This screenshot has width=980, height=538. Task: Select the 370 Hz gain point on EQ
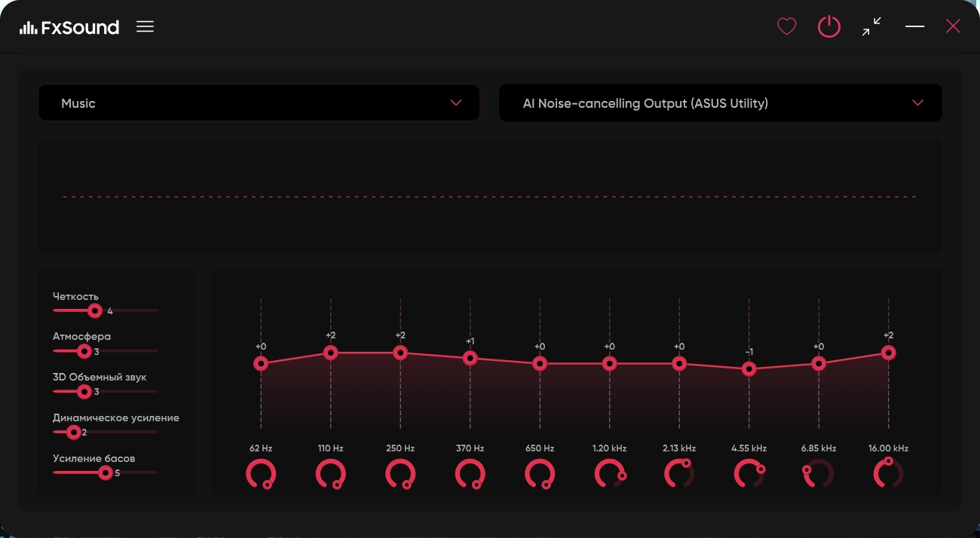[x=470, y=358]
